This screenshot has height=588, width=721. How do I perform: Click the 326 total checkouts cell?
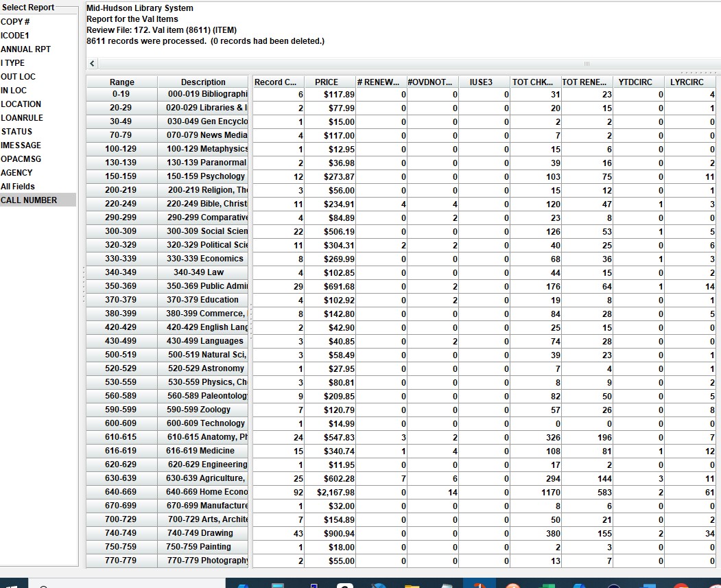[536, 437]
